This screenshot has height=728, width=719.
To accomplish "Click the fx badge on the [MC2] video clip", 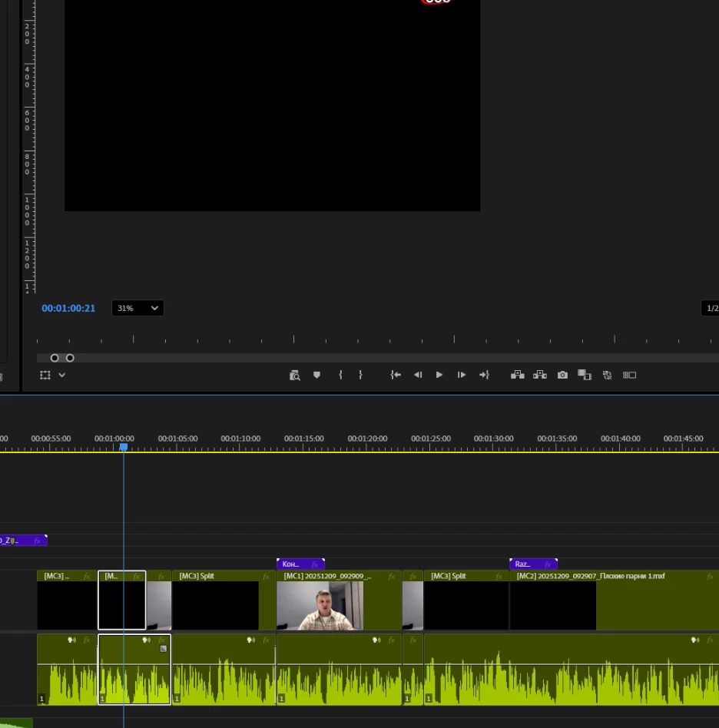I will tap(711, 576).
